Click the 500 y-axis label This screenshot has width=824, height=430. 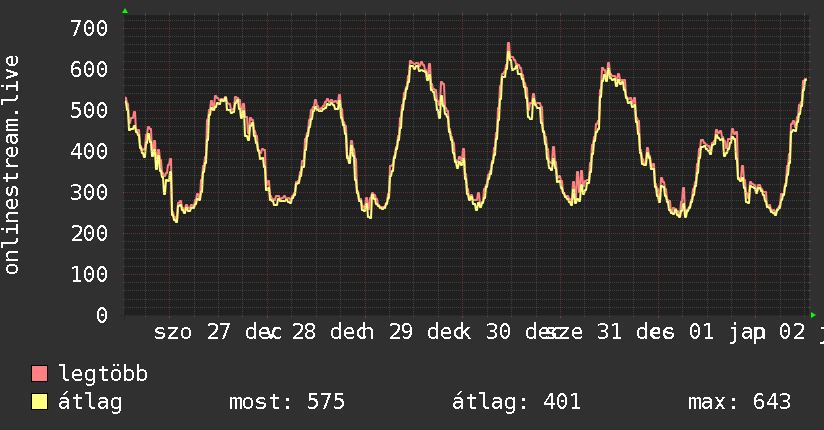point(89,110)
